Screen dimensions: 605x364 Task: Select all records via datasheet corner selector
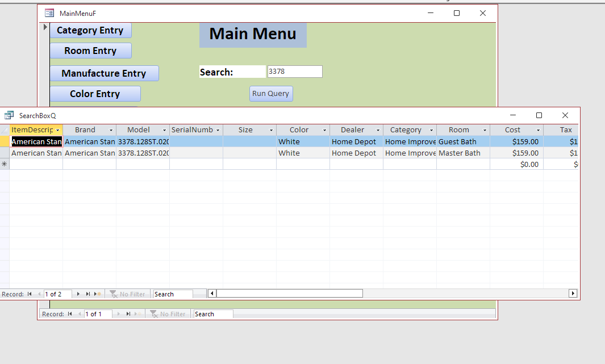click(5, 131)
